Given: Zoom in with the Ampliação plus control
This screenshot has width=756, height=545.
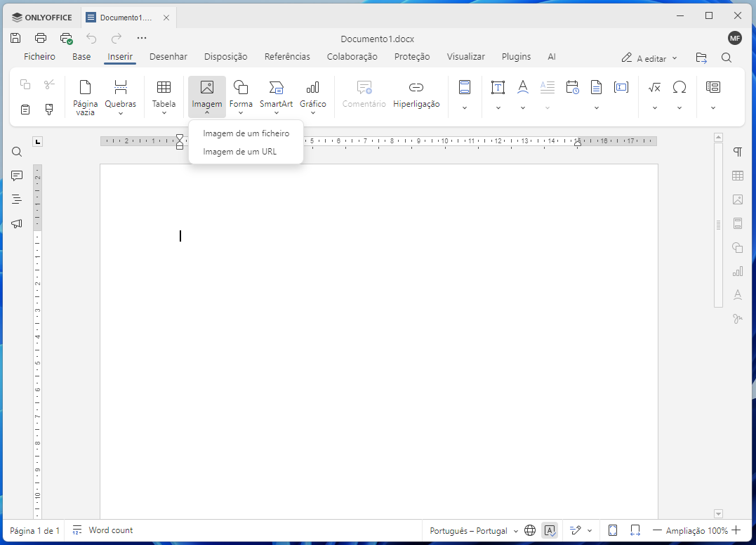Looking at the screenshot, I should tap(736, 530).
